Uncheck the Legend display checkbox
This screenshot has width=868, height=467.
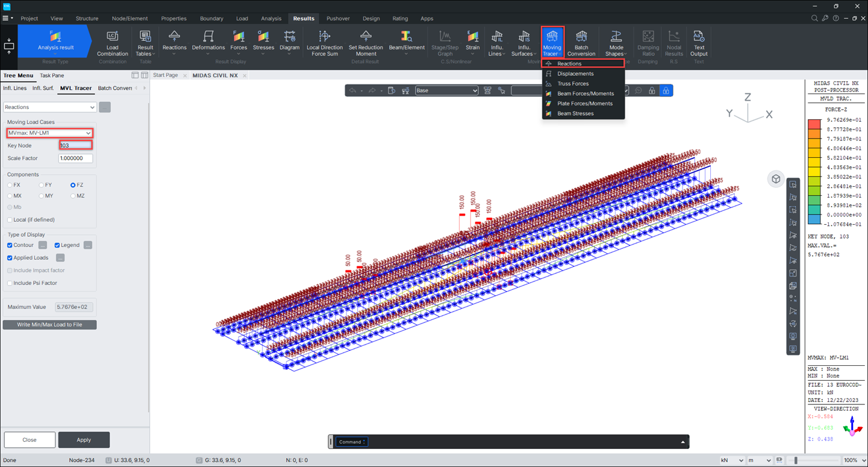[57, 245]
